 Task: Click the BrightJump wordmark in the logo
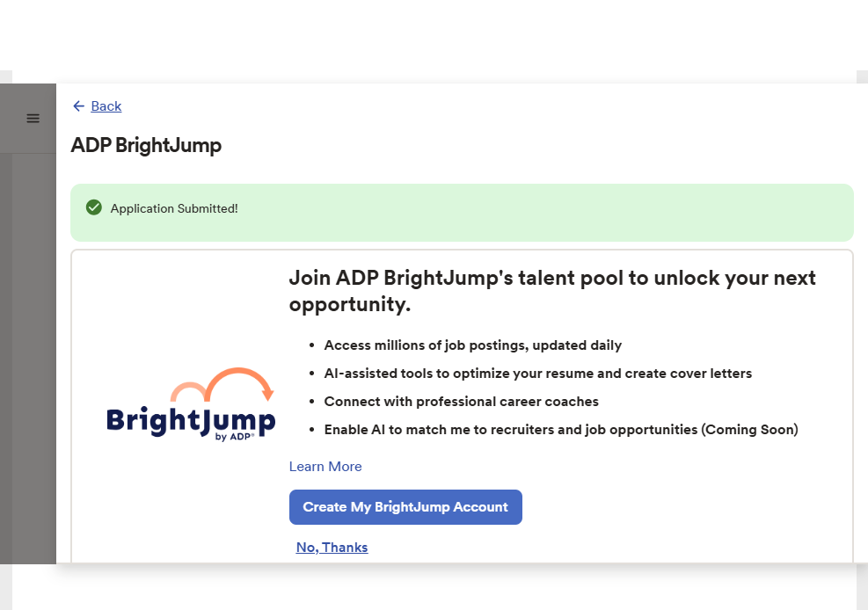point(190,419)
